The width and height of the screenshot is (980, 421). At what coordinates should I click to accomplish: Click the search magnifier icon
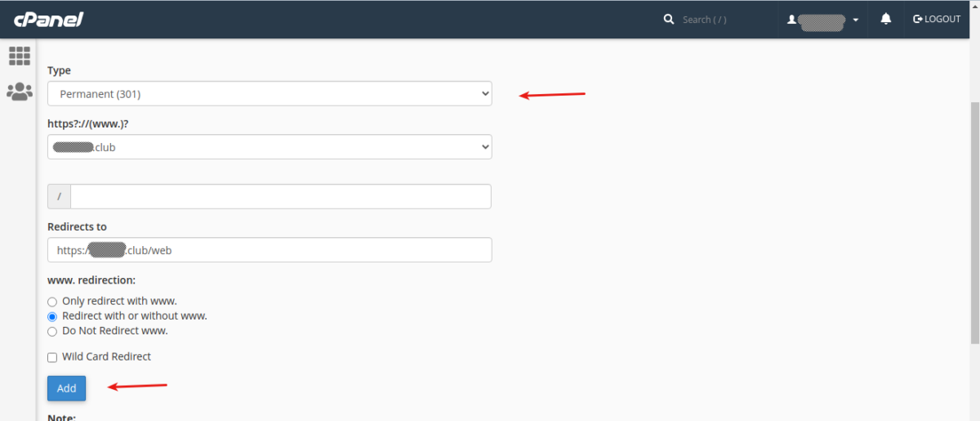tap(669, 19)
